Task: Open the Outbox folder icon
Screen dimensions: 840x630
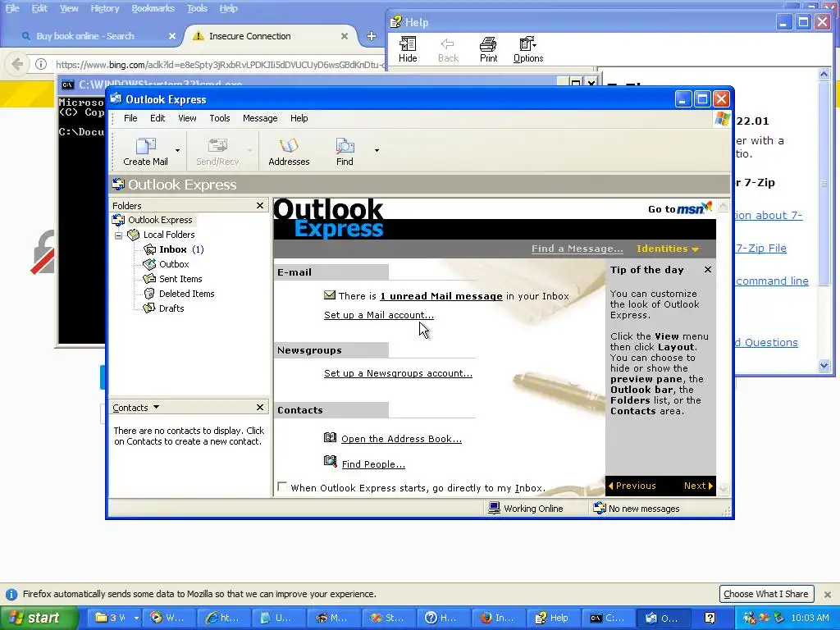Action: [x=149, y=264]
